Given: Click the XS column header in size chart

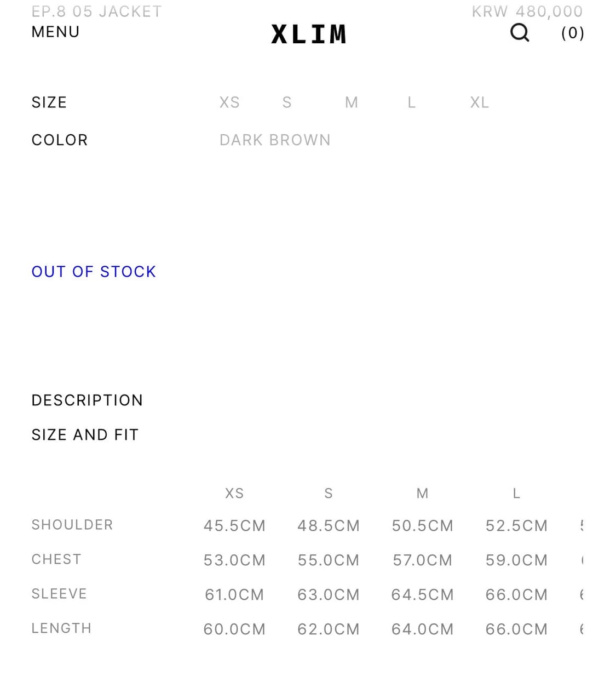Looking at the screenshot, I should coord(234,493).
